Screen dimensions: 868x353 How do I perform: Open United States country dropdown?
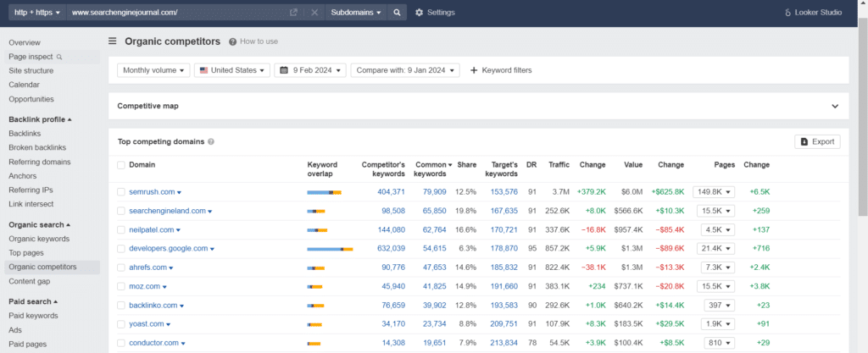click(232, 70)
